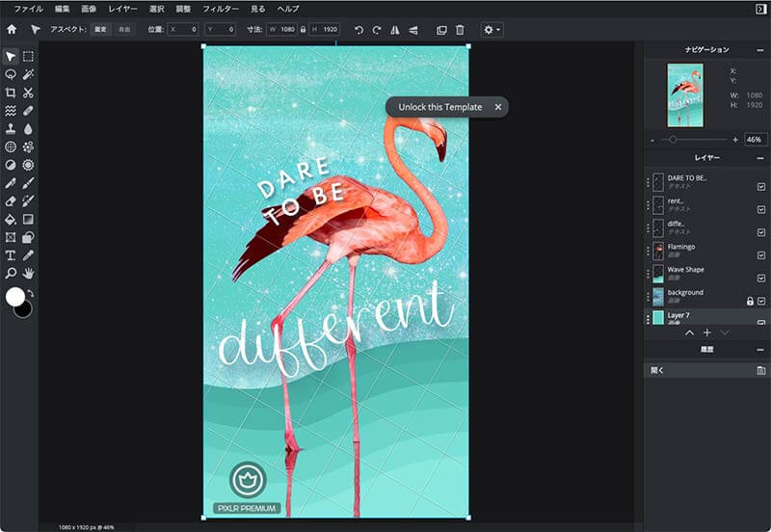Screen dimensions: 771x532
Task: Set aspect to fixed (固定) option
Action: (x=100, y=30)
